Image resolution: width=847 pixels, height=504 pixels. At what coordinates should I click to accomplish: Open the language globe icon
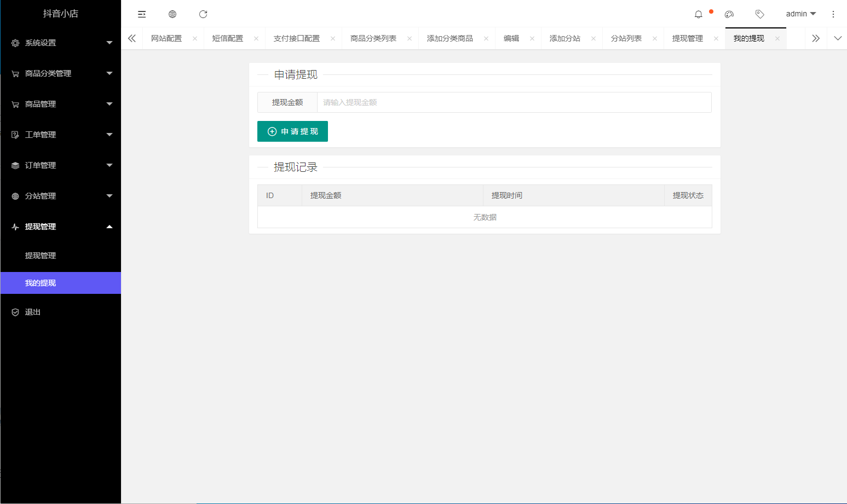[172, 14]
